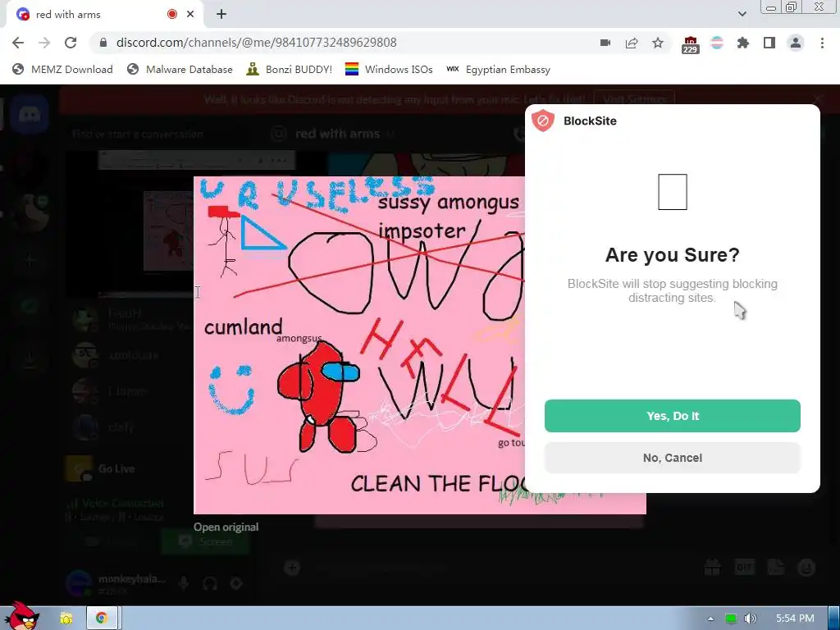
Task: Close the red with arms tab
Action: [190, 15]
